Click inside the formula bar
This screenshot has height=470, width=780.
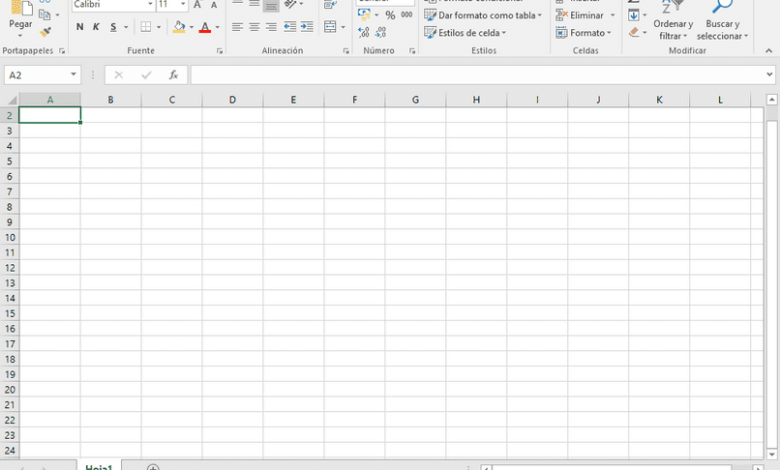pos(478,75)
